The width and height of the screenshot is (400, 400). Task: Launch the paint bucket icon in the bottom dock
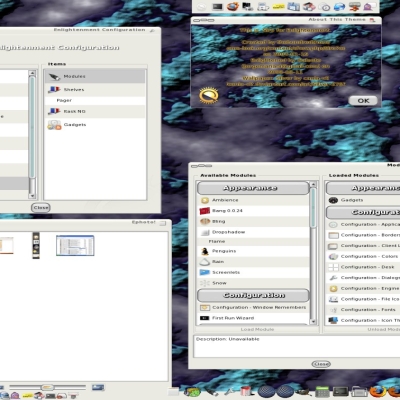[247, 391]
